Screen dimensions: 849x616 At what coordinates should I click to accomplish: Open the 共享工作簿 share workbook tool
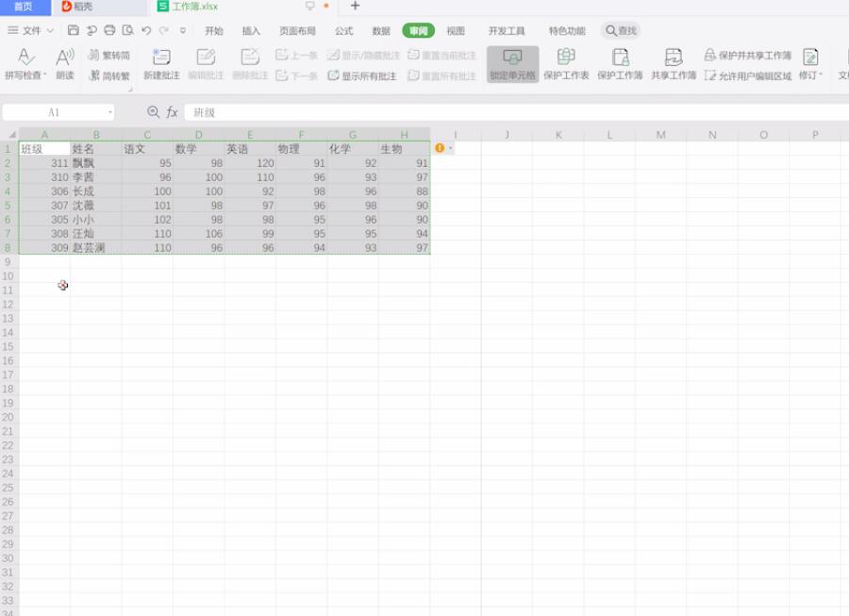click(x=674, y=64)
